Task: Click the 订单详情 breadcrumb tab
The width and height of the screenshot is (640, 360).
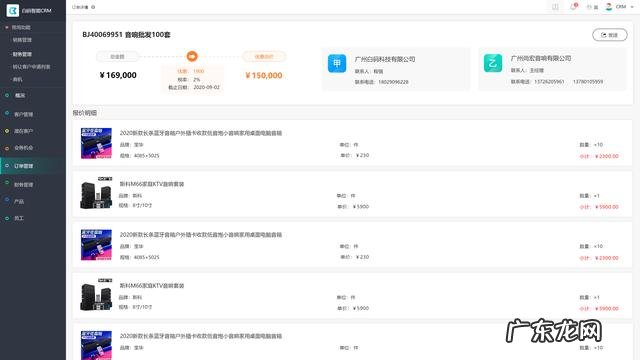Action: point(80,7)
